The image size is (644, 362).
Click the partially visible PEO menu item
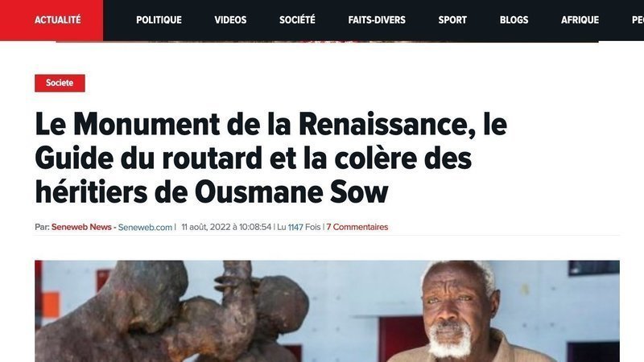638,20
